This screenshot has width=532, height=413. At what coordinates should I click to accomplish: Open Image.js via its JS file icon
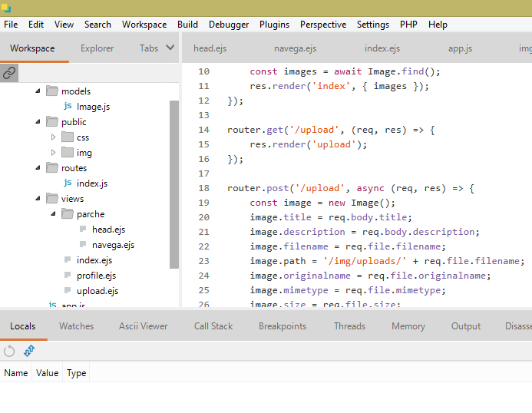68,107
